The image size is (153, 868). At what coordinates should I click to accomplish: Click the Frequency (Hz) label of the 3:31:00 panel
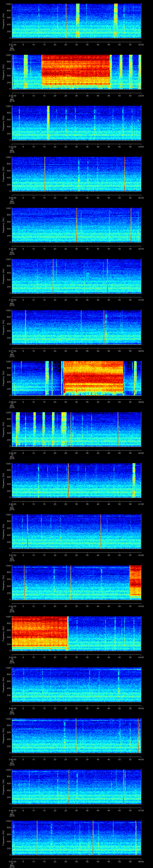coord(3,21)
